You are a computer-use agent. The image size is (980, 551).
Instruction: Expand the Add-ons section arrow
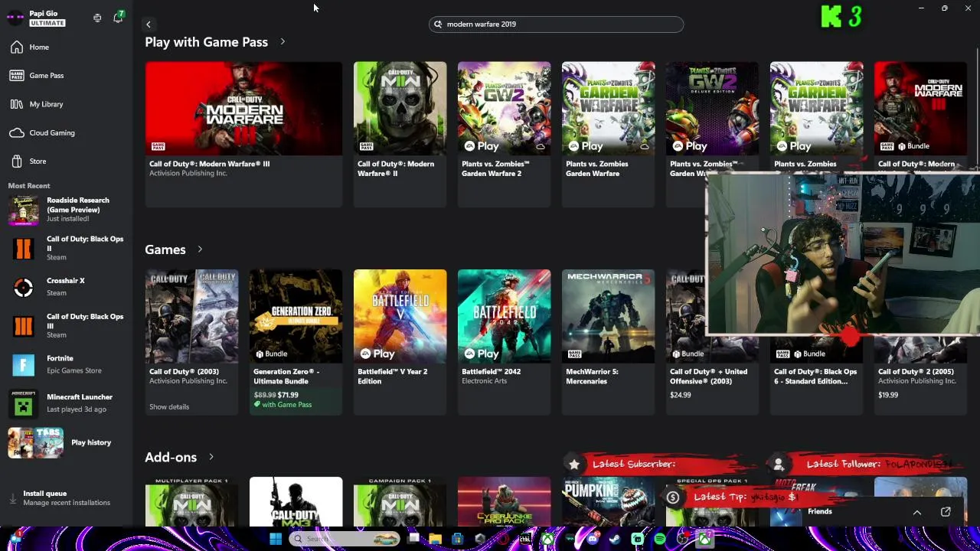pyautogui.click(x=211, y=457)
